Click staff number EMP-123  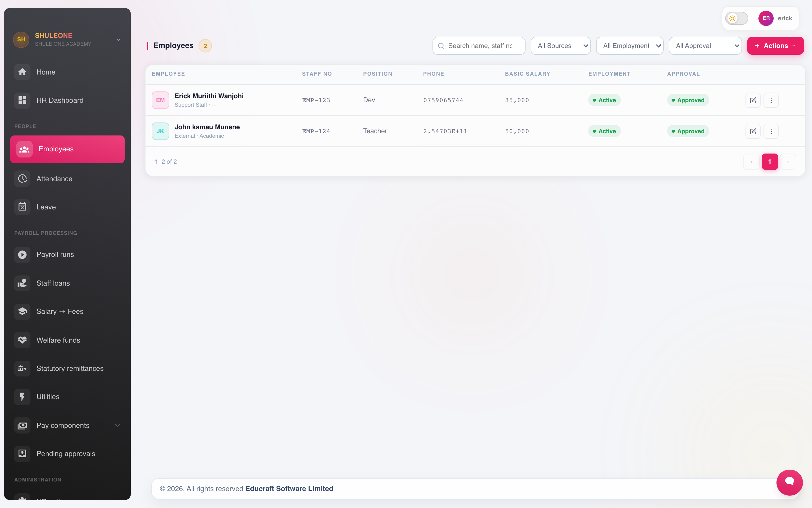pyautogui.click(x=316, y=100)
